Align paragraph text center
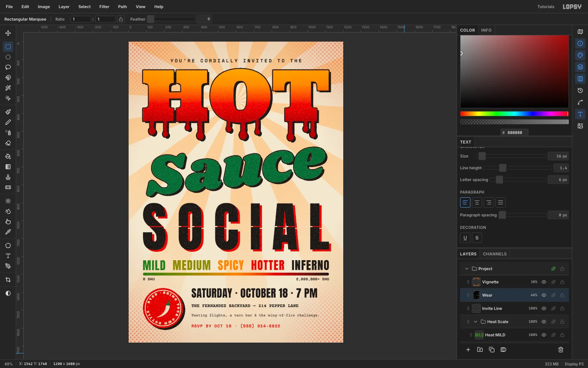The image size is (588, 368). 477,202
